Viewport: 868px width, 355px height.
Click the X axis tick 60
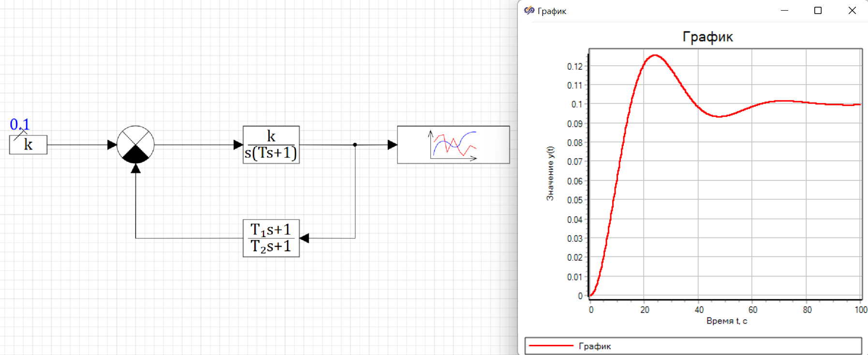click(x=753, y=310)
